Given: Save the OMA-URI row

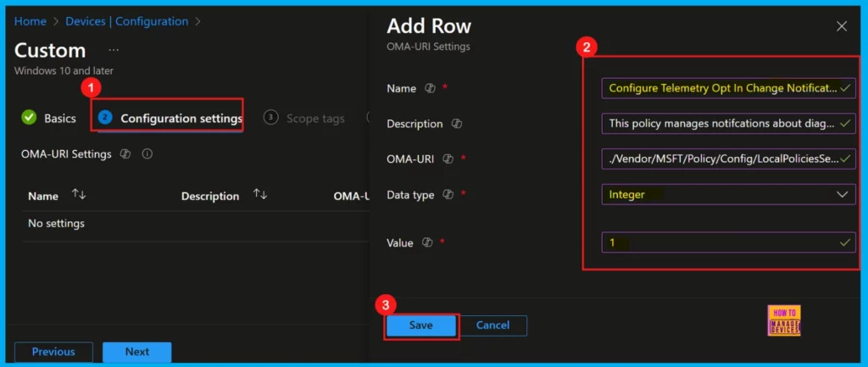Looking at the screenshot, I should [420, 325].
